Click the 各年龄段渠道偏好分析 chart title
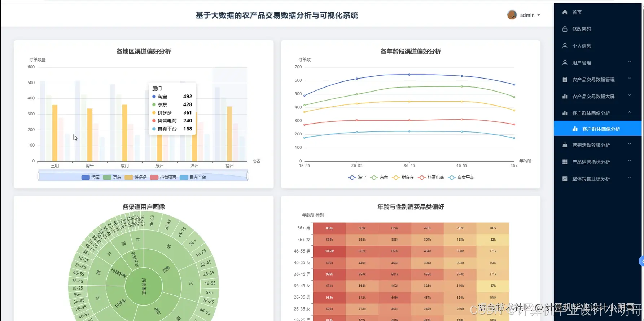Screen dimensions: 644x321 pos(411,51)
